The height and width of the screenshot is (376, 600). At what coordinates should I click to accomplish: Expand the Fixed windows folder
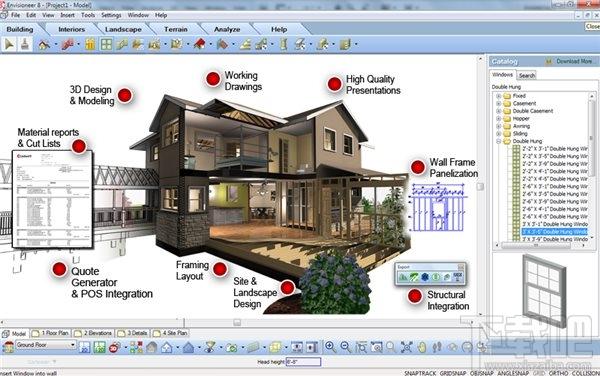point(499,96)
